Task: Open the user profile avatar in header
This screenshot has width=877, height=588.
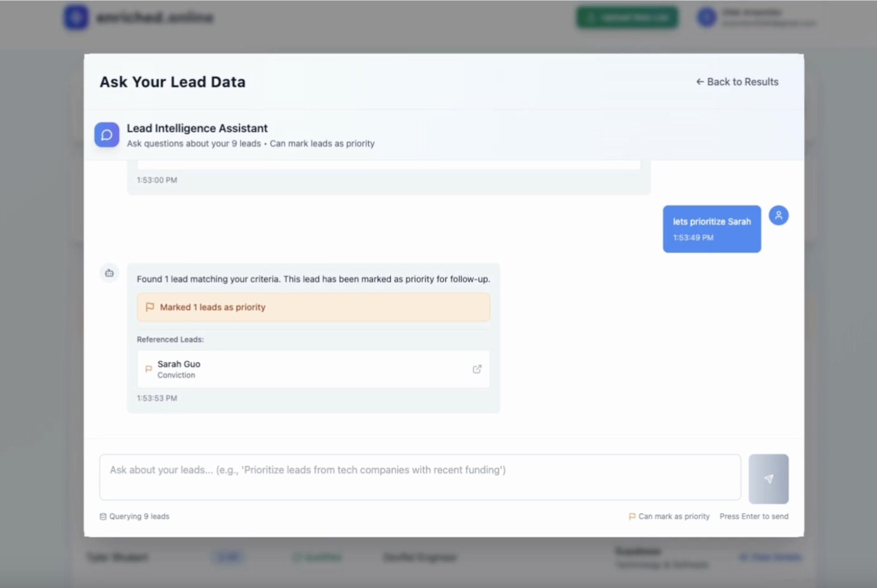Action: (706, 17)
